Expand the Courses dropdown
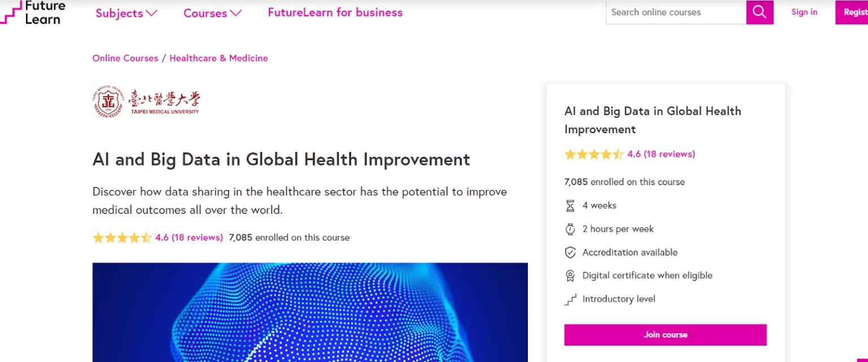 212,12
